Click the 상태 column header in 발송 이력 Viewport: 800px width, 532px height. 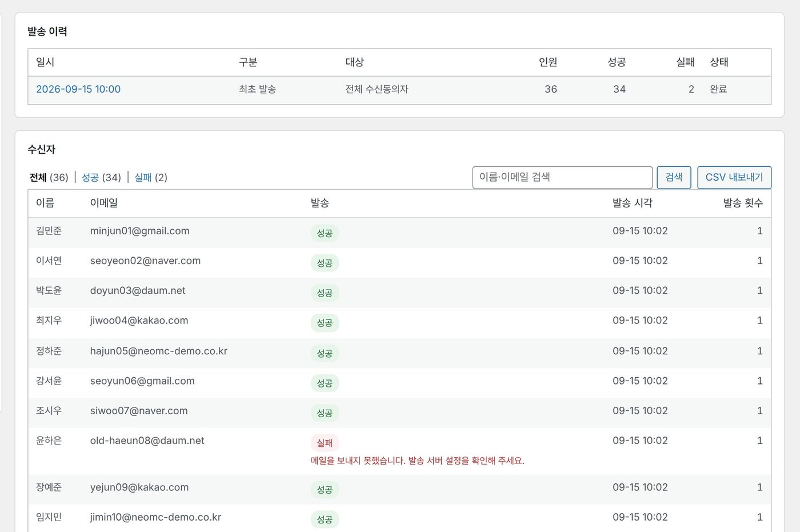719,62
